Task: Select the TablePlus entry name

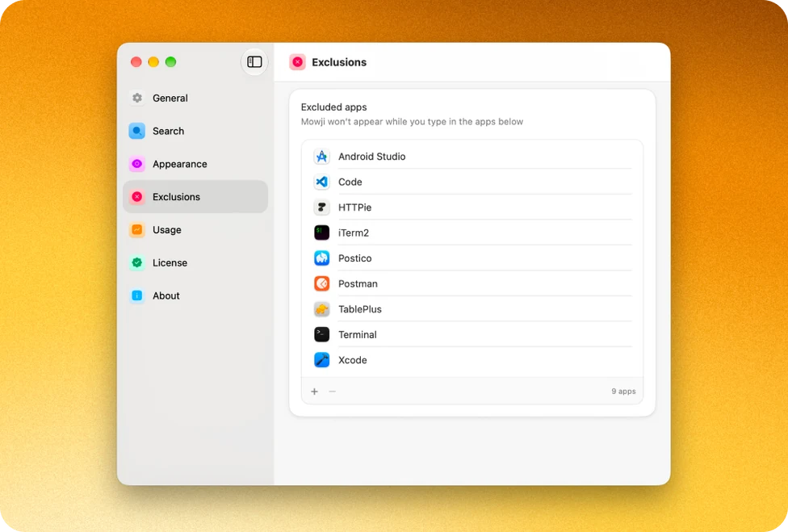Action: (360, 309)
